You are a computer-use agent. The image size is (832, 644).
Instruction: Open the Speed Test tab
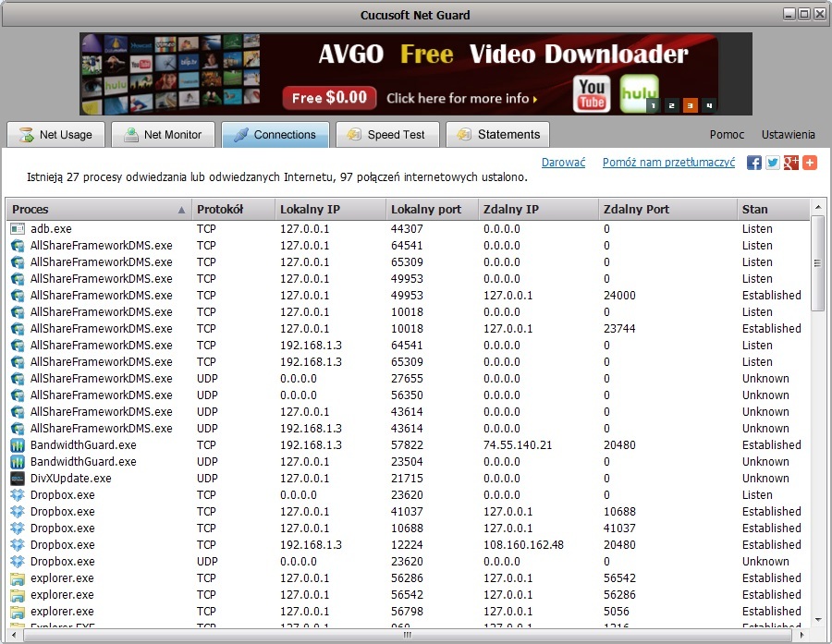387,134
